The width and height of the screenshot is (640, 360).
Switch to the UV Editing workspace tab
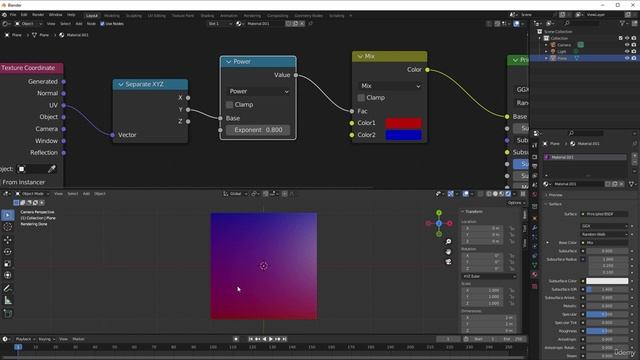click(x=157, y=16)
